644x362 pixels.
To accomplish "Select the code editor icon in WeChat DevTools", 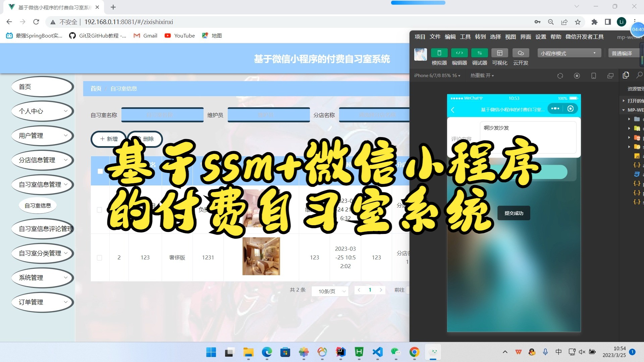I will click(x=458, y=53).
